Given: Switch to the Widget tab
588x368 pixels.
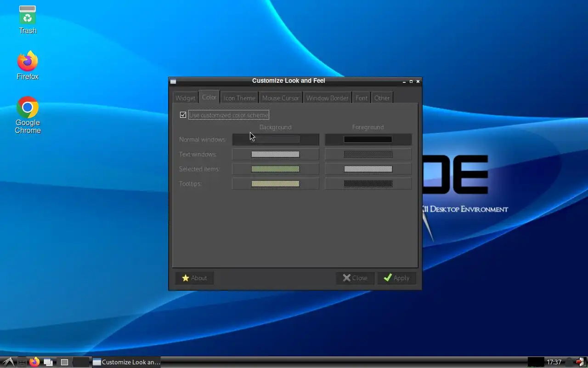Looking at the screenshot, I should click(185, 98).
